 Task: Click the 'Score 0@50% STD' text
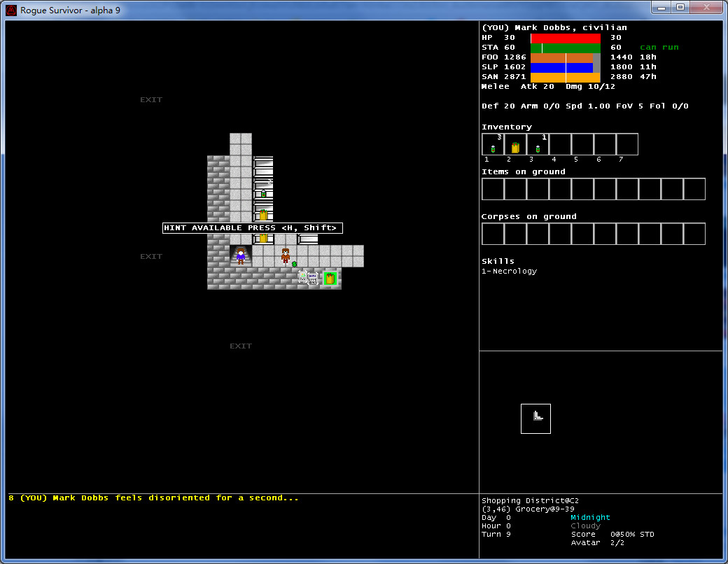pyautogui.click(x=613, y=535)
